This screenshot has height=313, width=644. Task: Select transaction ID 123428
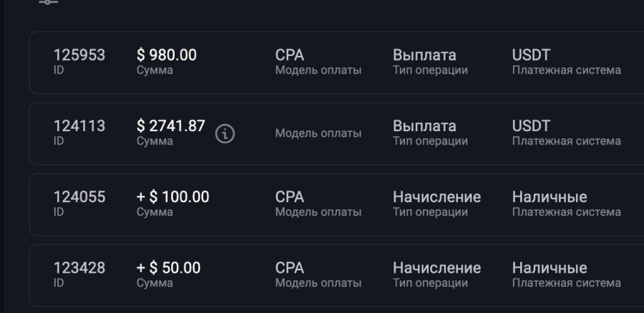79,268
